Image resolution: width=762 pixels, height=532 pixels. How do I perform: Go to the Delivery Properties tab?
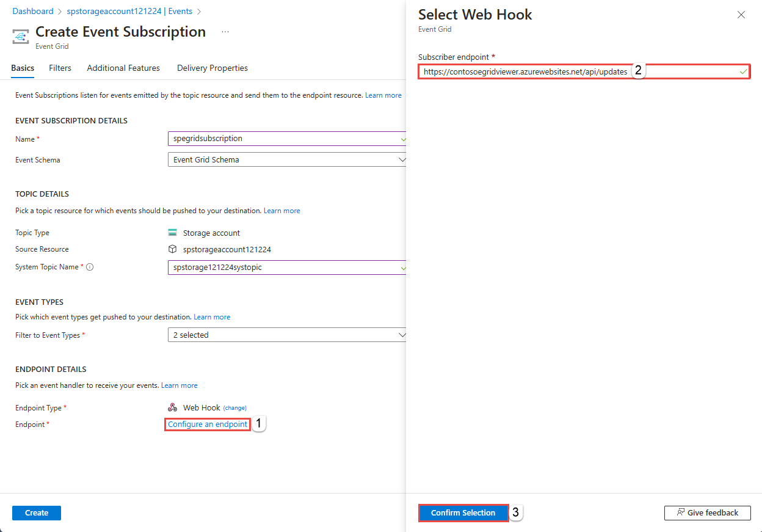pos(212,68)
